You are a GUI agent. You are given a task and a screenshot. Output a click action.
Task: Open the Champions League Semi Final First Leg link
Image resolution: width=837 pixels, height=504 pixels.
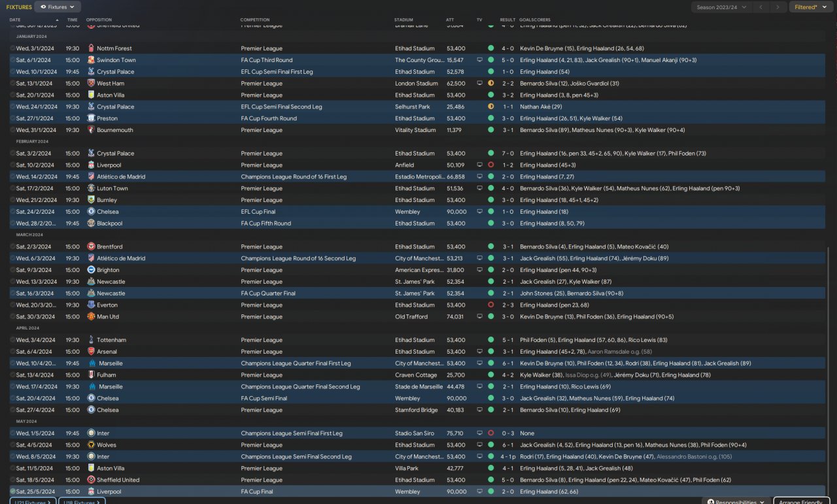291,433
